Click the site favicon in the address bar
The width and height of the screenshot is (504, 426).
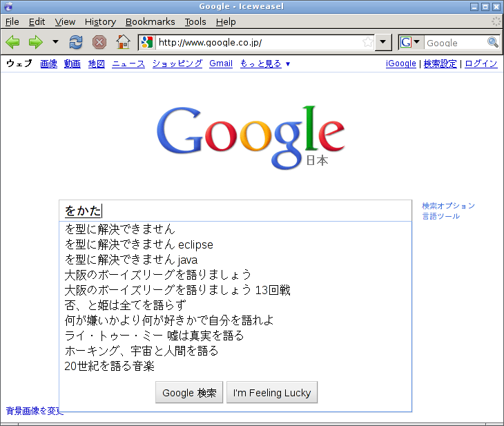click(147, 42)
